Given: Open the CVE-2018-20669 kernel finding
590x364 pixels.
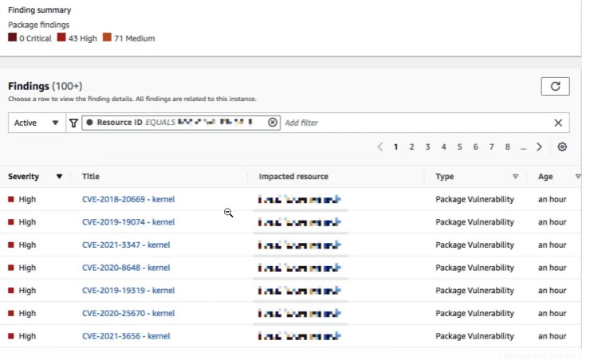Looking at the screenshot, I should (128, 199).
